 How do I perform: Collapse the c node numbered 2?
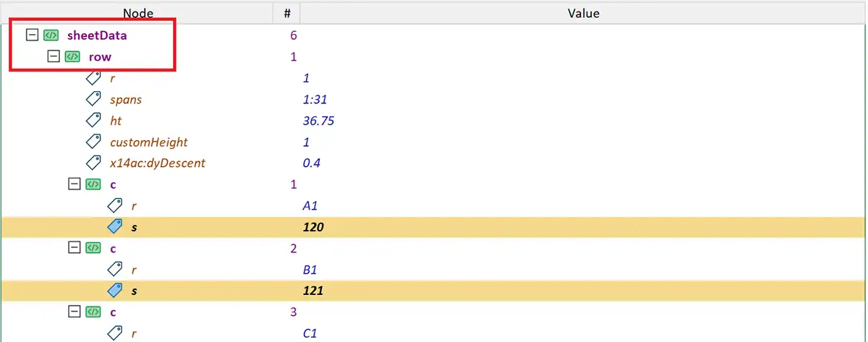point(74,248)
